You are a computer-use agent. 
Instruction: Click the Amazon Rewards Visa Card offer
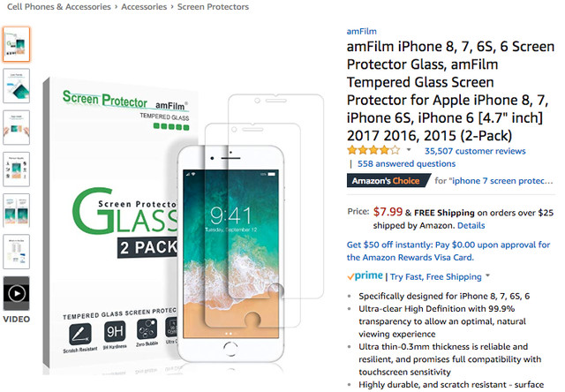point(448,251)
